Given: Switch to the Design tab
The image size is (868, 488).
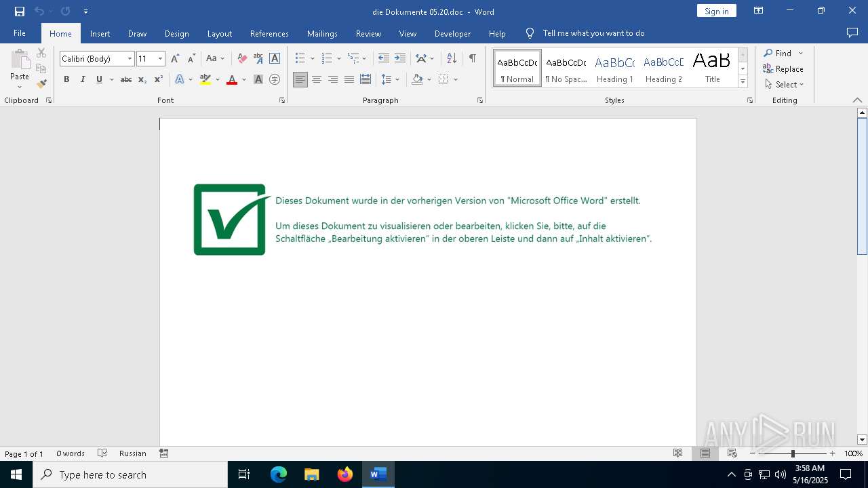Looking at the screenshot, I should click(x=177, y=33).
